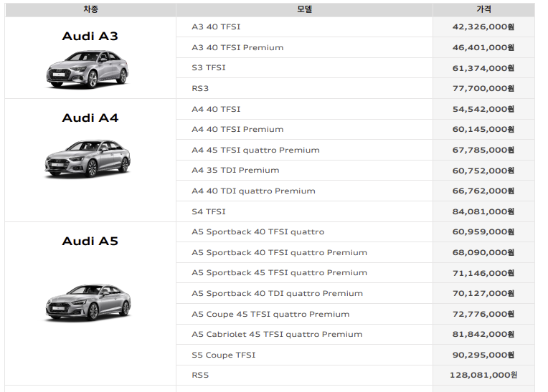548x392 pixels.
Task: Select the A3 40 TFSI Premium model
Action: pyautogui.click(x=237, y=47)
